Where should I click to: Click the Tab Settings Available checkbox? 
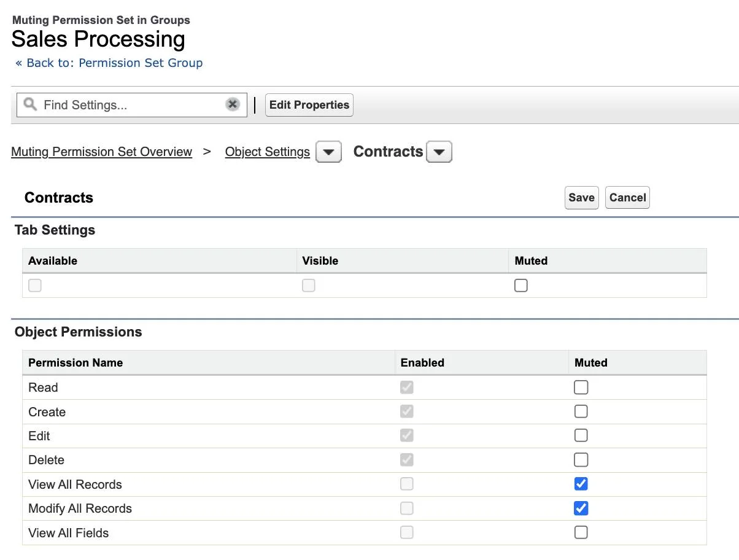tap(35, 286)
